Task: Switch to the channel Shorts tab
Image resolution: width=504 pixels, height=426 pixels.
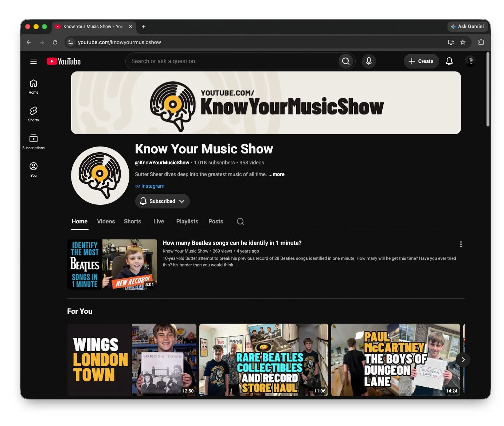Action: (x=133, y=222)
